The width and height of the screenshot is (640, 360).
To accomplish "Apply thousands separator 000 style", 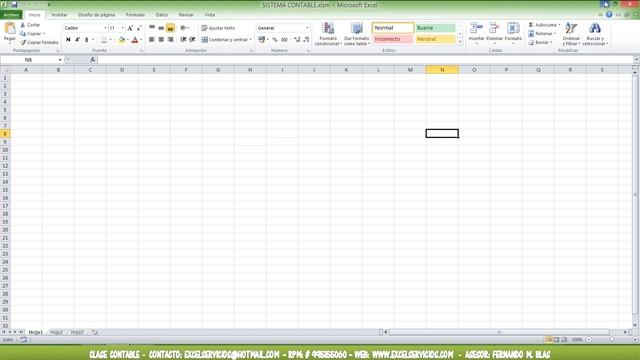I will click(x=284, y=40).
